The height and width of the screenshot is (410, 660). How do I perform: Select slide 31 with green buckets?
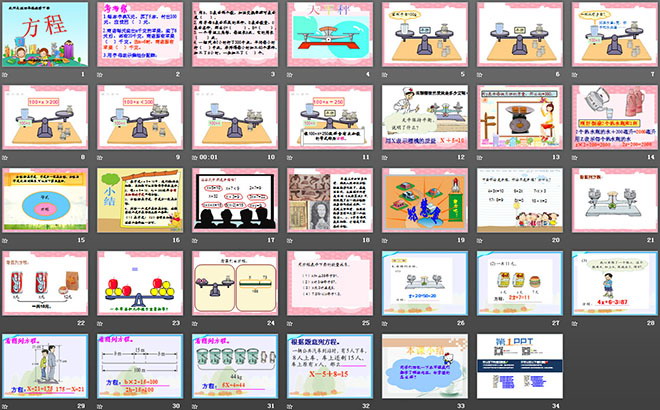[x=235, y=366]
